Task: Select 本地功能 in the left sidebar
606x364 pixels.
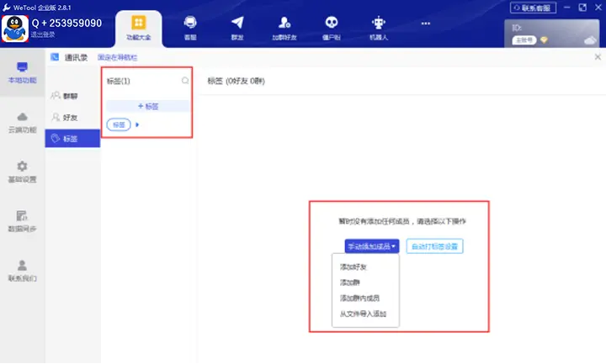Action: [x=23, y=72]
